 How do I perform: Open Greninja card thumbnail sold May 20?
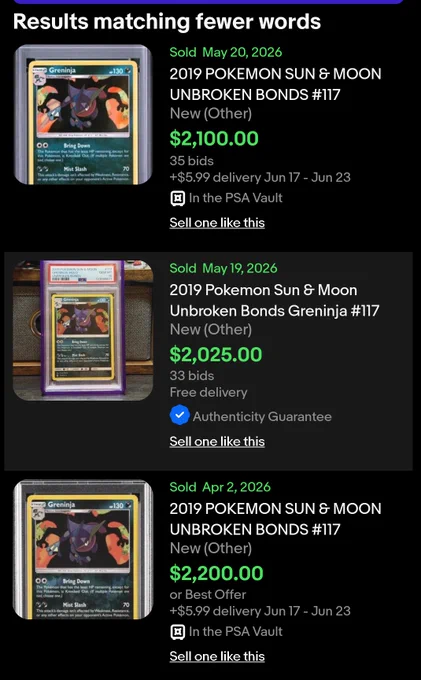pyautogui.click(x=83, y=115)
